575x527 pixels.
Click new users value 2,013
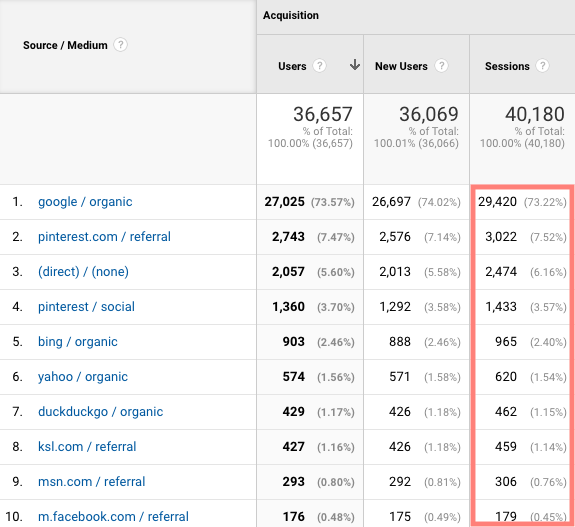(x=395, y=272)
